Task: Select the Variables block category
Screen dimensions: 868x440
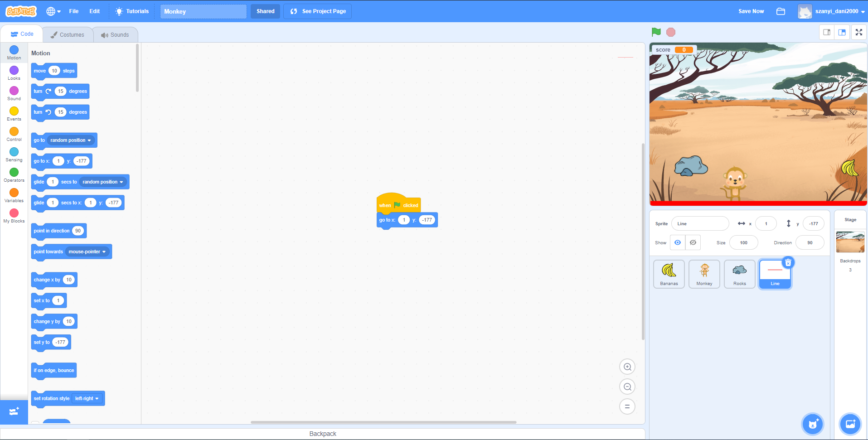Action: pyautogui.click(x=14, y=196)
